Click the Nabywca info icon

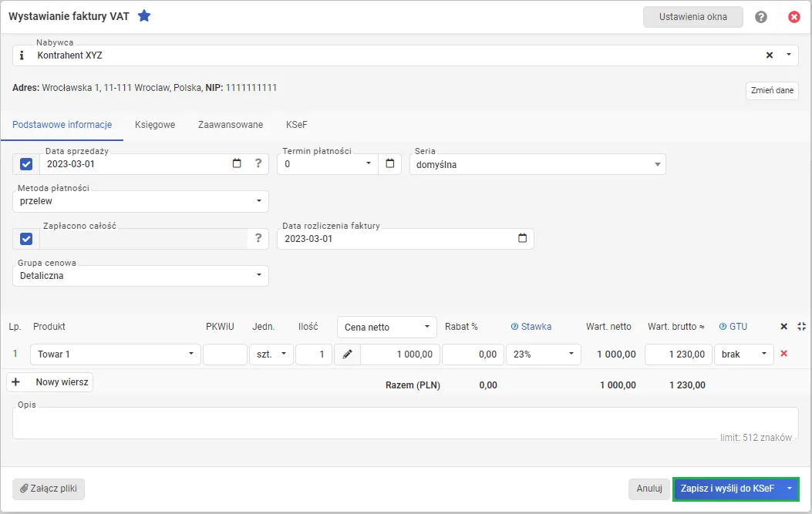point(22,55)
